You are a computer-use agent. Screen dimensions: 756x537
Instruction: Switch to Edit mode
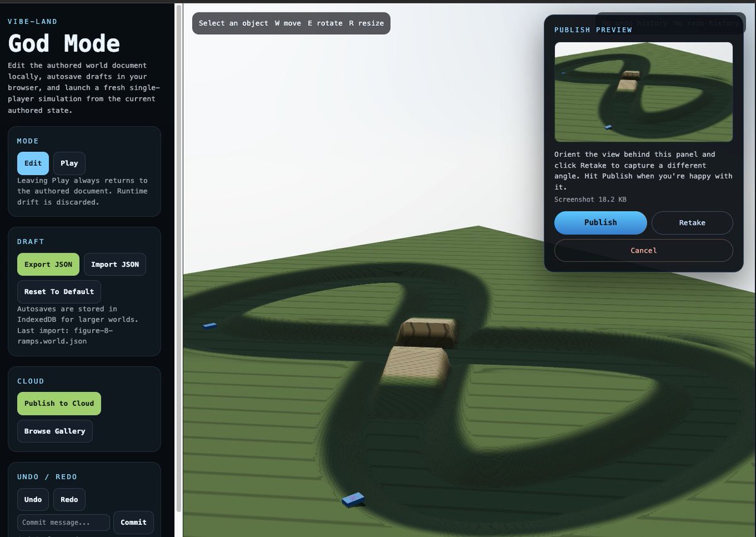pos(33,163)
